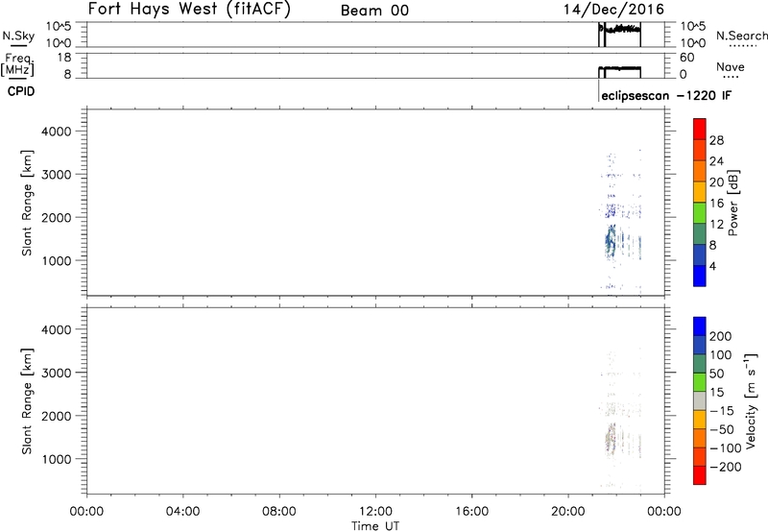Viewport: 768px width, 532px height.
Task: Click the '08:00' time tick label
Action: pyautogui.click(x=279, y=512)
